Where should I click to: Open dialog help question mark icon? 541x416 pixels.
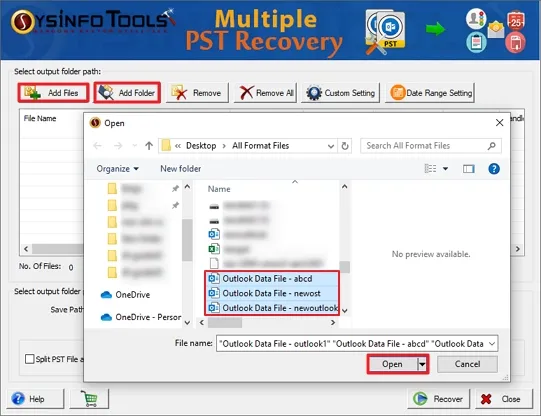(x=494, y=169)
